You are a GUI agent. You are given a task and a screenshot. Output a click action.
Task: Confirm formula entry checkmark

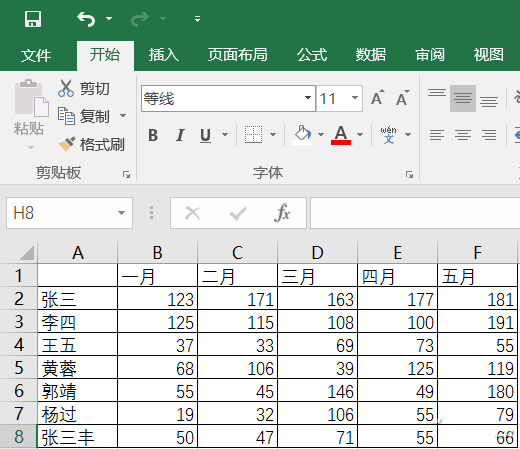[238, 213]
